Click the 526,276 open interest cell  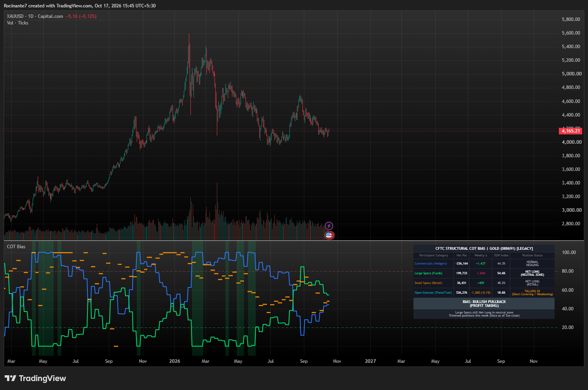[x=462, y=293]
